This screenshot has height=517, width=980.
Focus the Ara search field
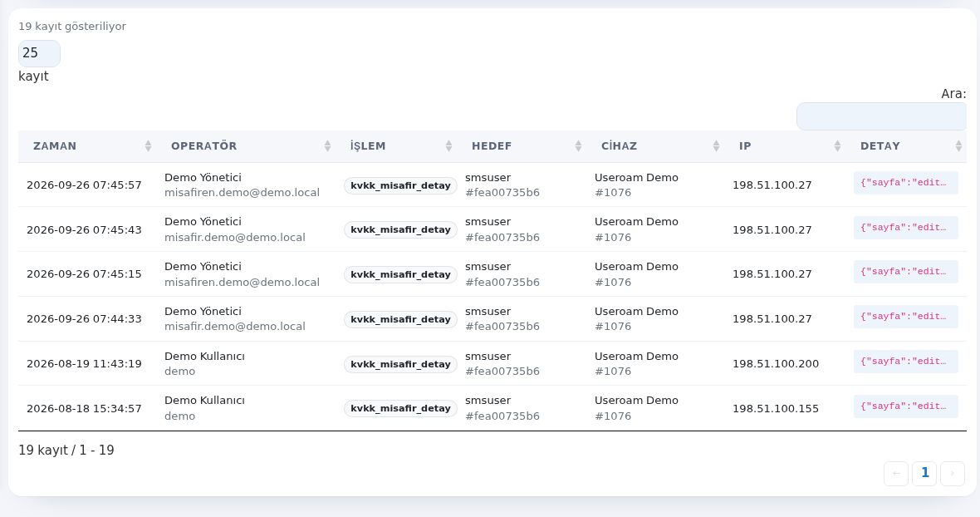[x=881, y=116]
